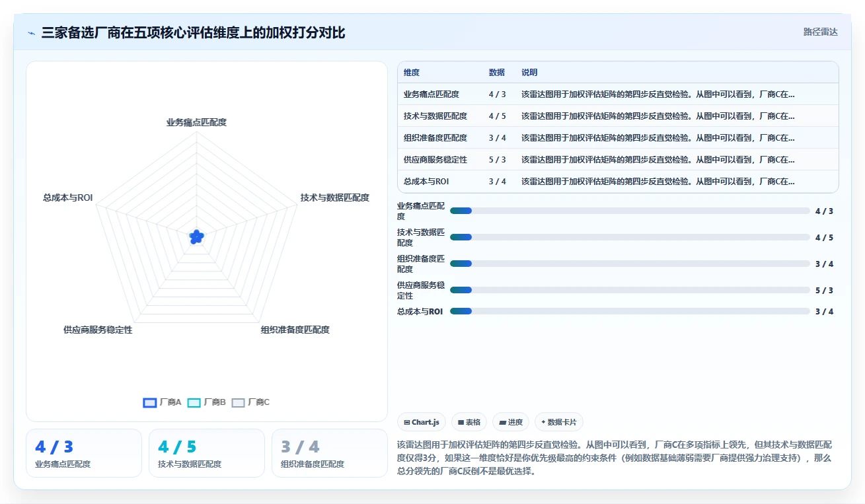
Task: Click the page title 三家备选厂商 heading
Action: [193, 32]
